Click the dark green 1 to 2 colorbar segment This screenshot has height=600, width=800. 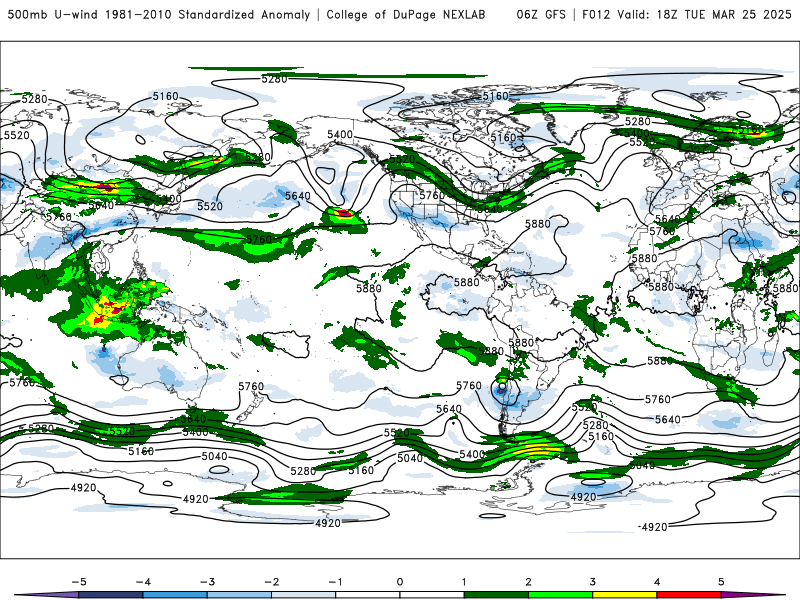pos(496,595)
